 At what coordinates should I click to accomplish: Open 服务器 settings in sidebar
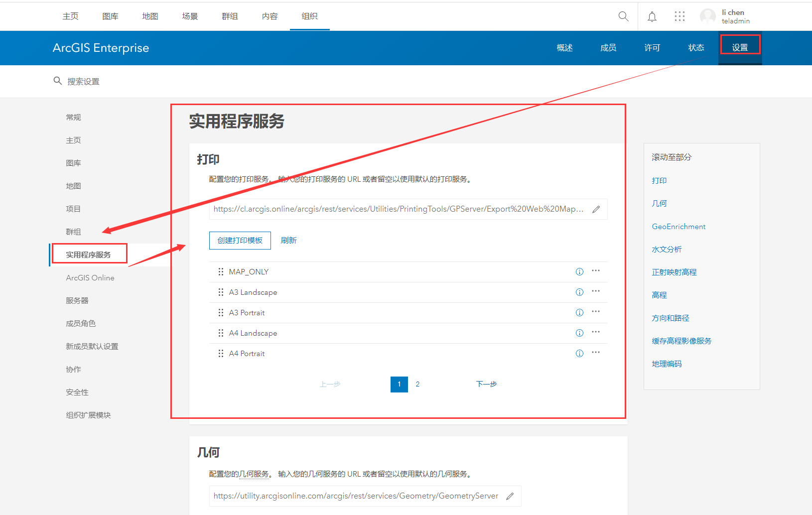click(x=77, y=301)
